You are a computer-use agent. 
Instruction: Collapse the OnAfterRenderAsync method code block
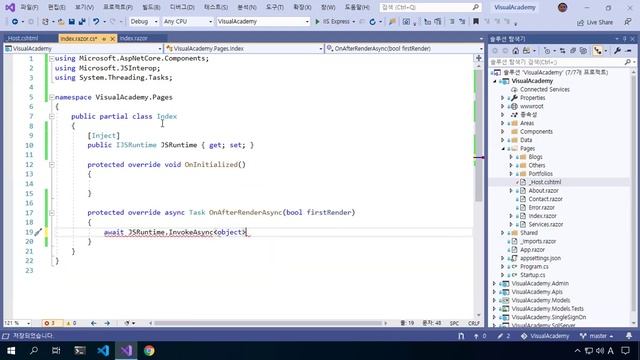click(52, 213)
